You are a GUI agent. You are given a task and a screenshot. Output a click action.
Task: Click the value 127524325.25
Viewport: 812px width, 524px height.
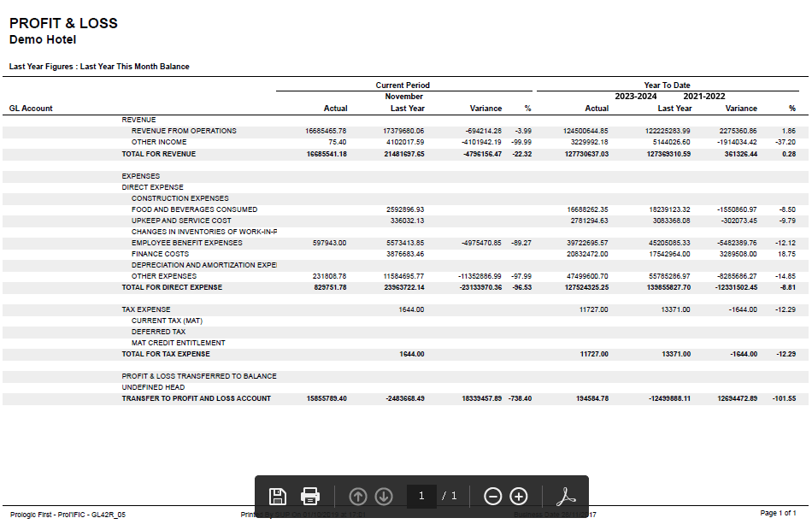point(586,287)
